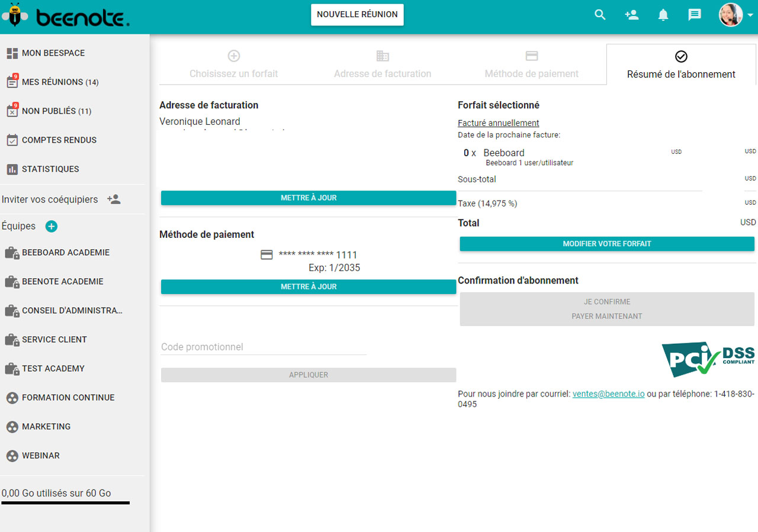Click the Conseil d'administra… briefcase icon
Viewport: 758px width, 532px height.
pyautogui.click(x=12, y=311)
